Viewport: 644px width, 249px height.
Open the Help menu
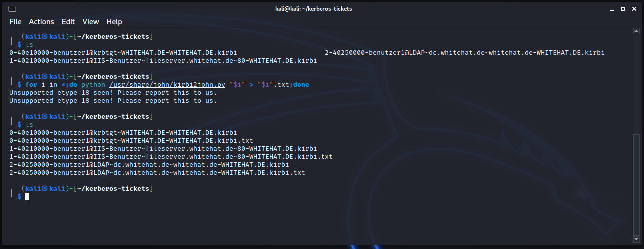click(x=114, y=22)
